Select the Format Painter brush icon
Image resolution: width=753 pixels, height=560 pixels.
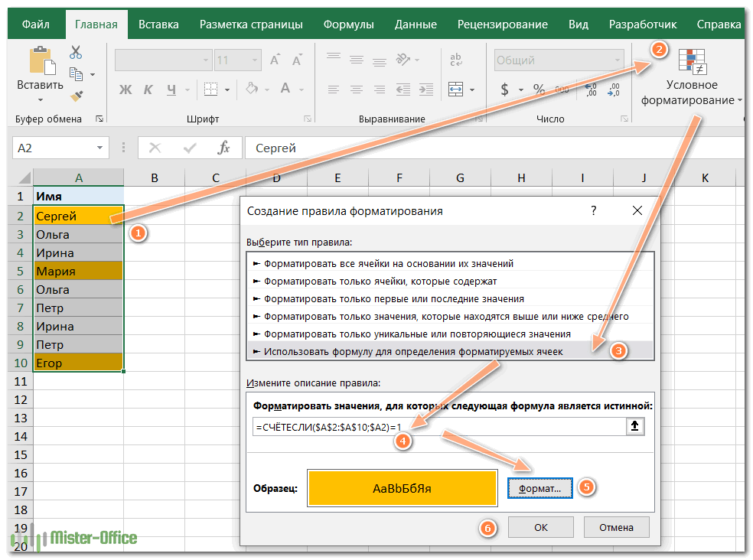tap(76, 96)
